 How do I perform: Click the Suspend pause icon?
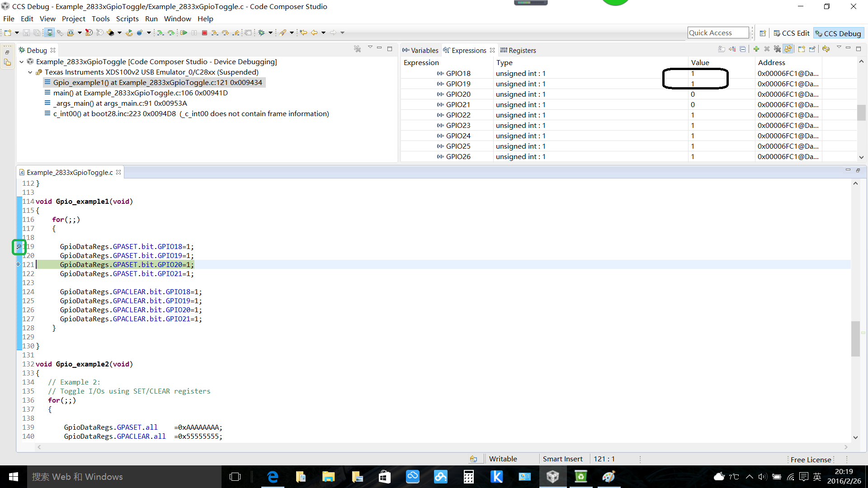(194, 33)
